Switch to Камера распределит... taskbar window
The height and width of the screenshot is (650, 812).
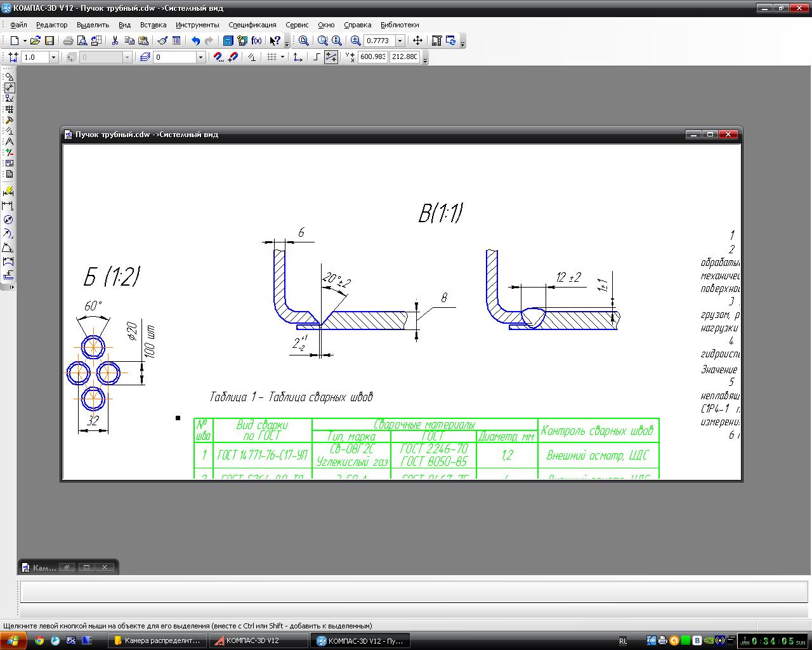tap(157, 640)
